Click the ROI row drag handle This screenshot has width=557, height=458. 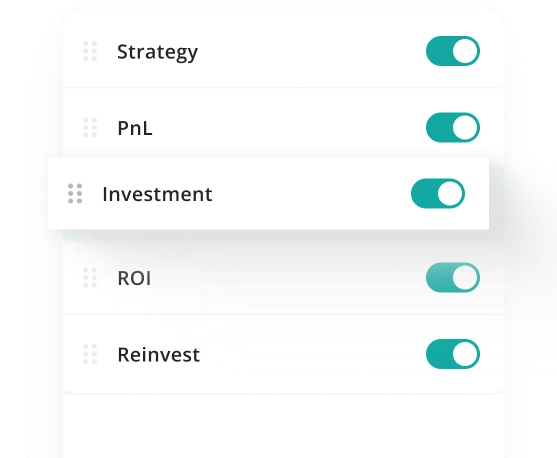[x=90, y=278]
